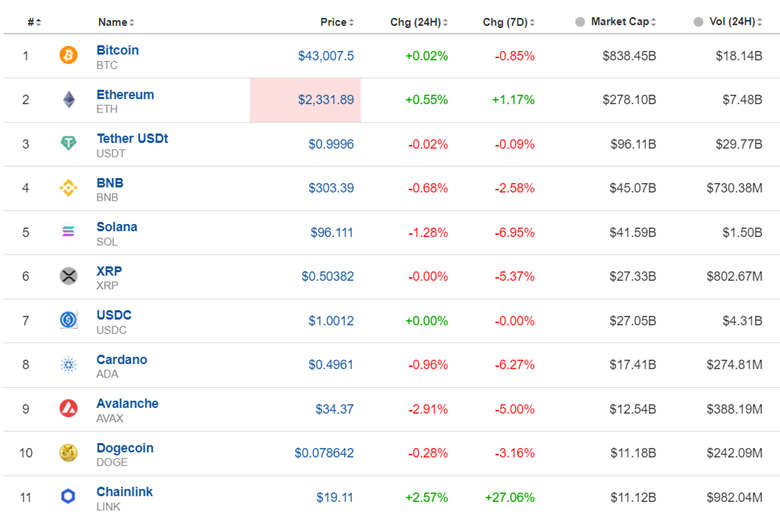Viewport: 780px width, 517px height.
Task: Click BNB price $303.39
Action: [331, 188]
